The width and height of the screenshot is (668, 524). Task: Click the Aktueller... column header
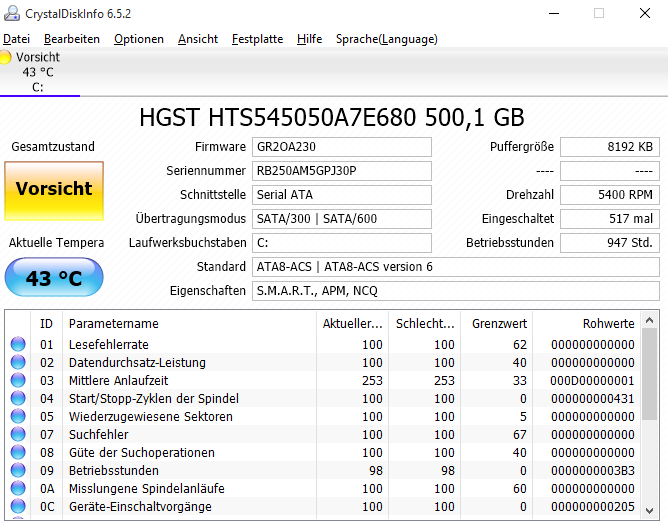pyautogui.click(x=353, y=324)
